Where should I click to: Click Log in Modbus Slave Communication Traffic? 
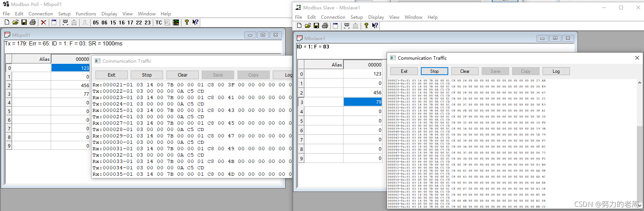pyautogui.click(x=556, y=71)
